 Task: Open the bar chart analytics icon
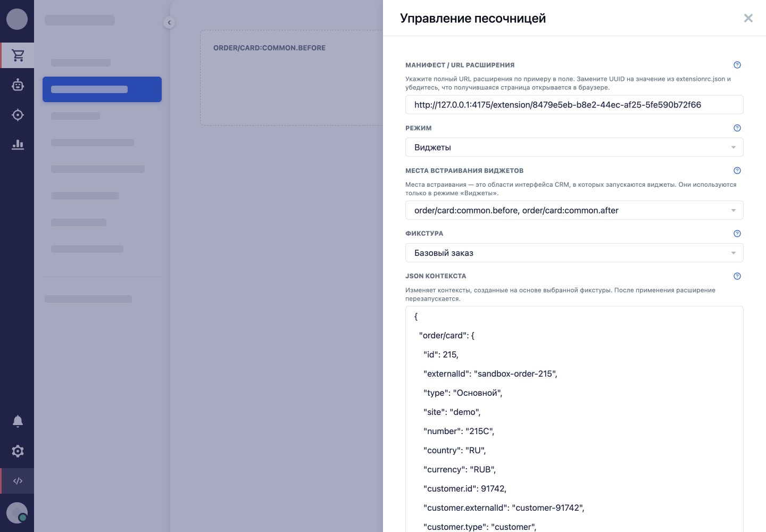pyautogui.click(x=18, y=145)
